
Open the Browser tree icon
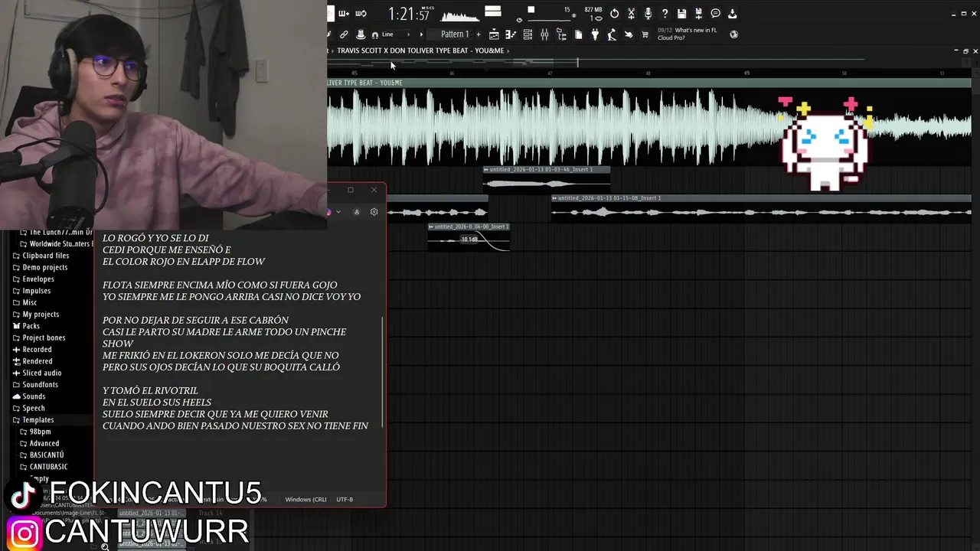[x=561, y=34]
